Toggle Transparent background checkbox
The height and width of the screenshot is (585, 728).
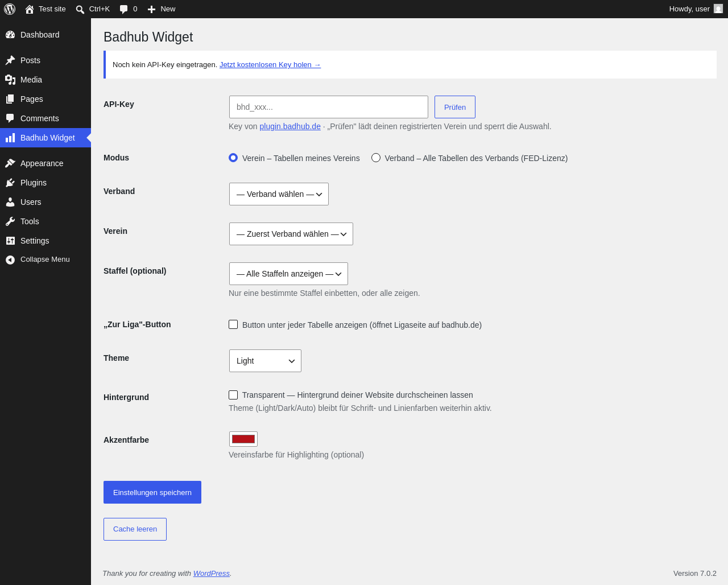pos(233,395)
